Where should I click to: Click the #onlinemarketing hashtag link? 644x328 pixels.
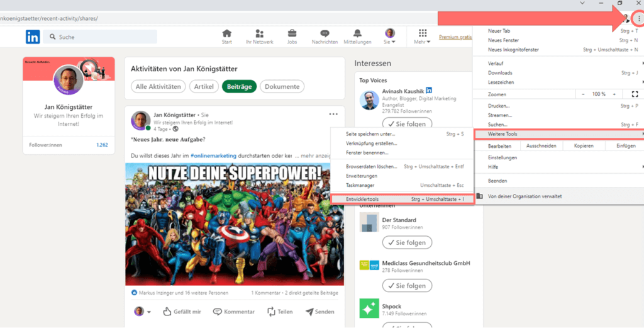pyautogui.click(x=213, y=156)
